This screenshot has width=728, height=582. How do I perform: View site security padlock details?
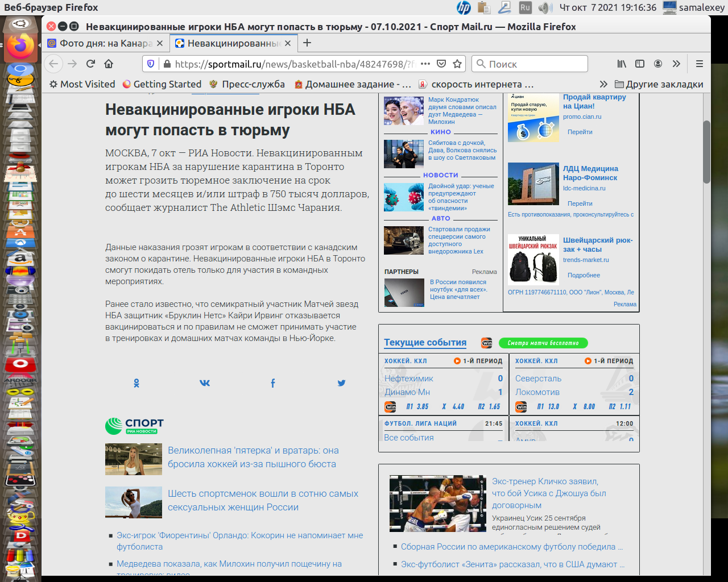(x=167, y=64)
